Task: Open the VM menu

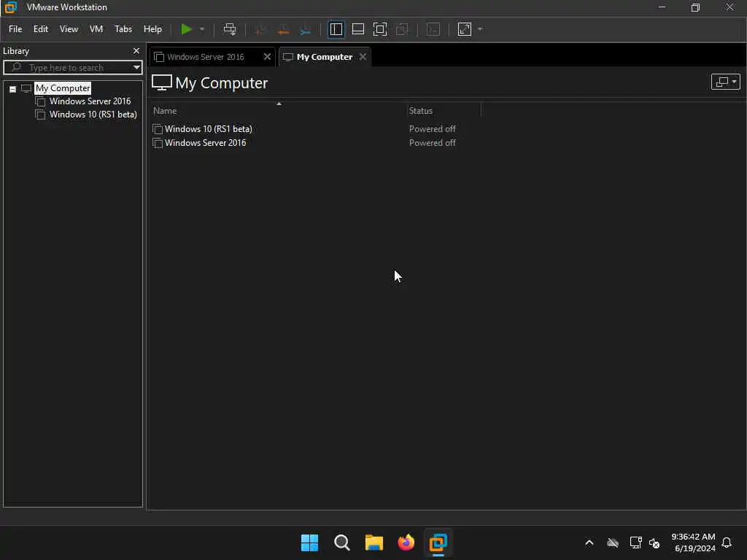Action: pos(96,29)
